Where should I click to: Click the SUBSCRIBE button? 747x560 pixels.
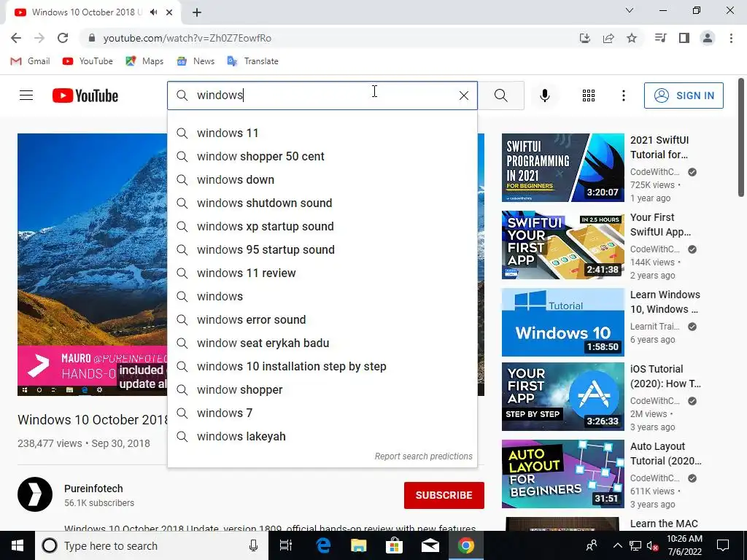(444, 495)
